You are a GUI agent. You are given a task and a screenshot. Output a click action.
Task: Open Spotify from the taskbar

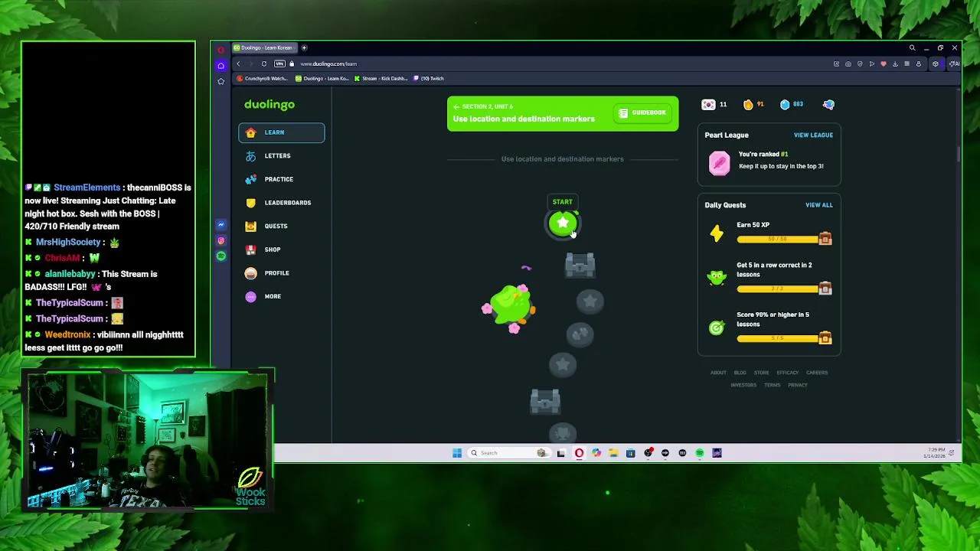pyautogui.click(x=700, y=453)
